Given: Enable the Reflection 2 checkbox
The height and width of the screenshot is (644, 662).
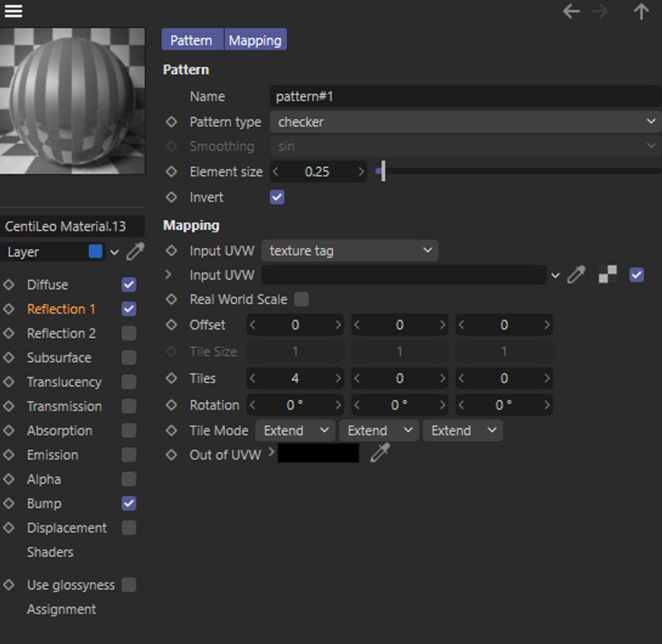Looking at the screenshot, I should point(129,333).
